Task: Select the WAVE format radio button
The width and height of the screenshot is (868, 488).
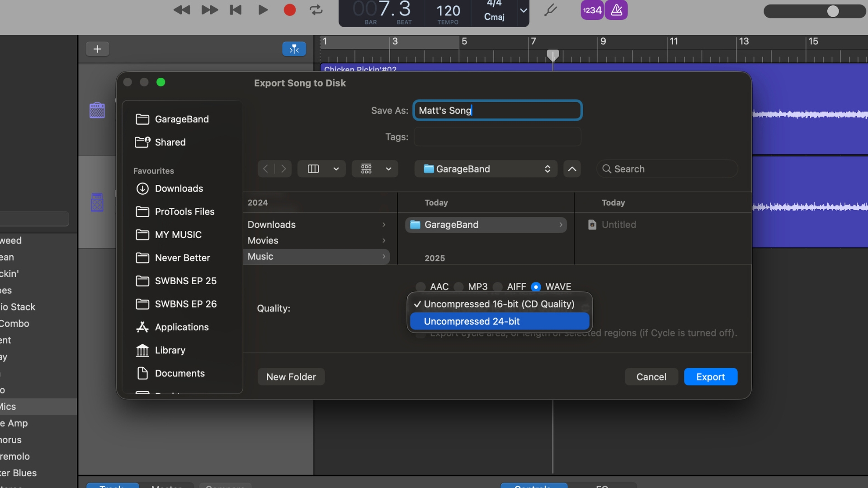Action: point(536,286)
